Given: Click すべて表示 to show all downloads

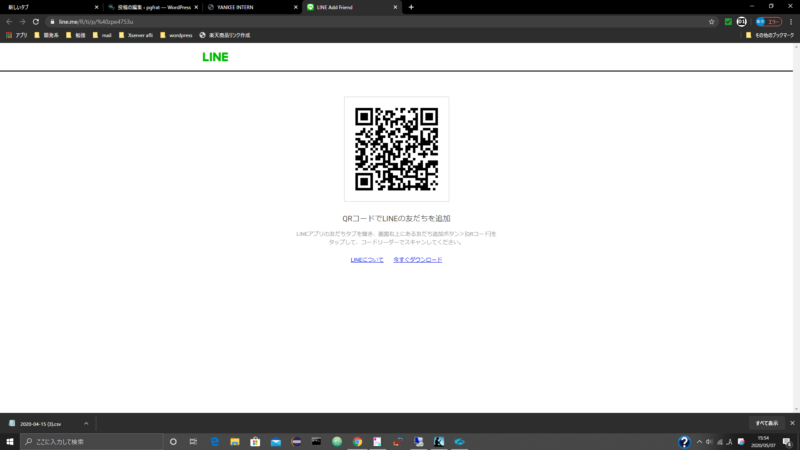Looking at the screenshot, I should tap(767, 423).
